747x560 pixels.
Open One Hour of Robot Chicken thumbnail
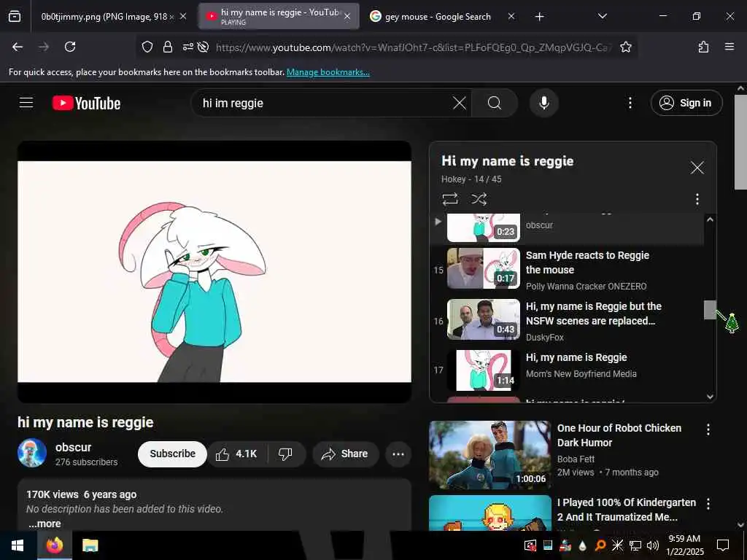489,455
